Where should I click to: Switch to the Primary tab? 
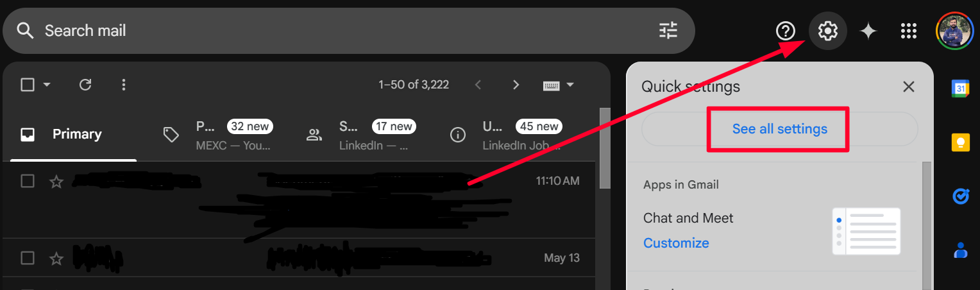71,134
